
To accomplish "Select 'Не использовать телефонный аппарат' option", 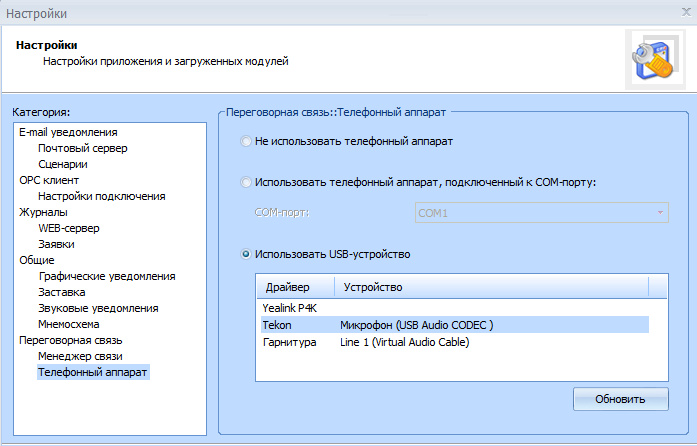I will (246, 142).
